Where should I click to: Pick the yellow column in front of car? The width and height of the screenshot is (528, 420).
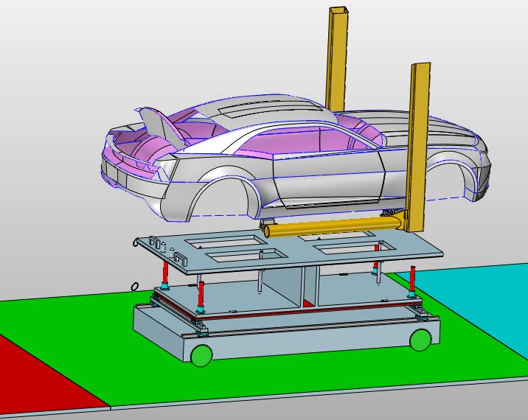418,147
